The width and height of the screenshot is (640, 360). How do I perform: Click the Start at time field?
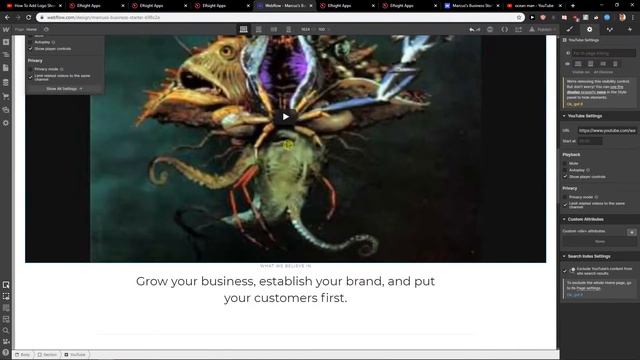click(590, 141)
